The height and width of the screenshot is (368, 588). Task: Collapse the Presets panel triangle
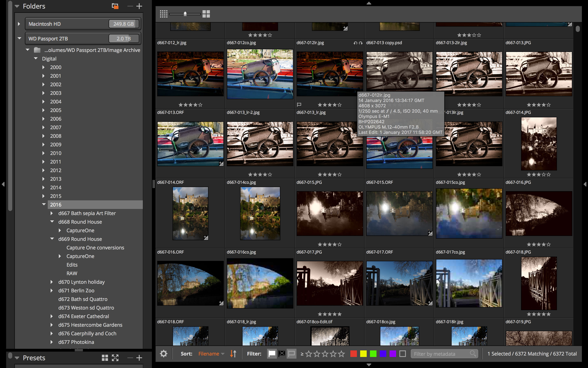[x=17, y=358]
